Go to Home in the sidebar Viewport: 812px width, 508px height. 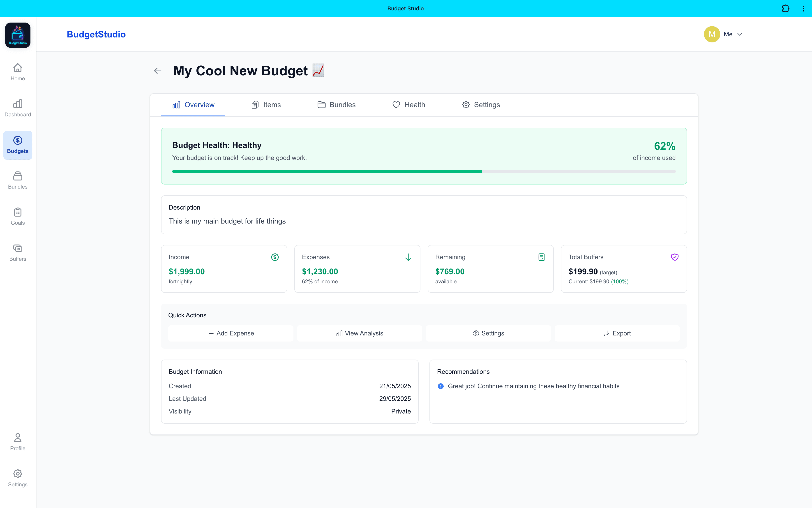coord(18,72)
